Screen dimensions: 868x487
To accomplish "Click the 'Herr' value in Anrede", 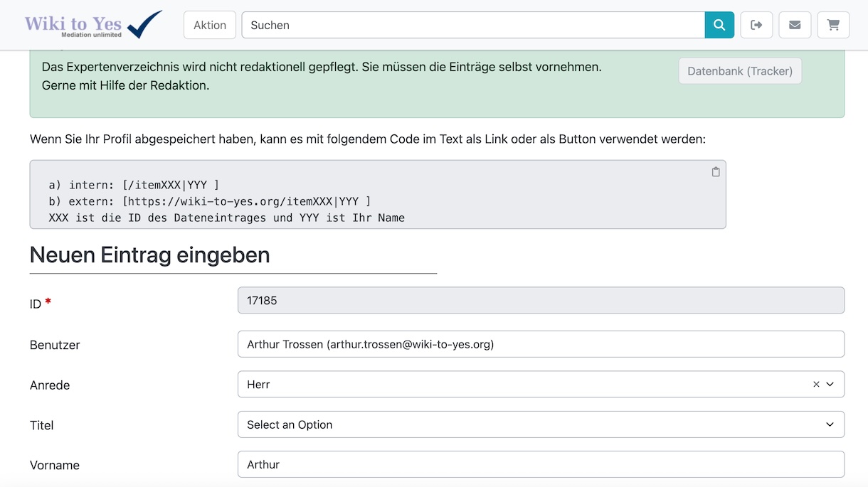I will click(259, 385).
